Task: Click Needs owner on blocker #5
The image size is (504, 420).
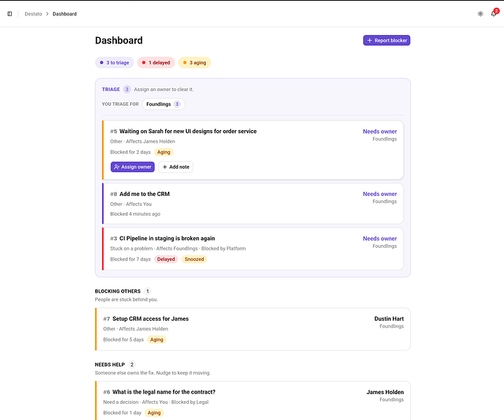Action: pos(379,132)
